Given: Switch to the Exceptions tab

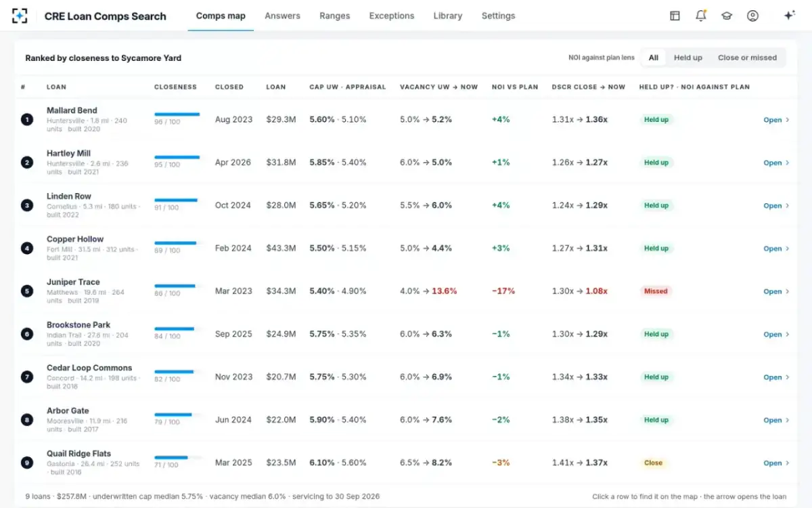Looking at the screenshot, I should pos(392,16).
